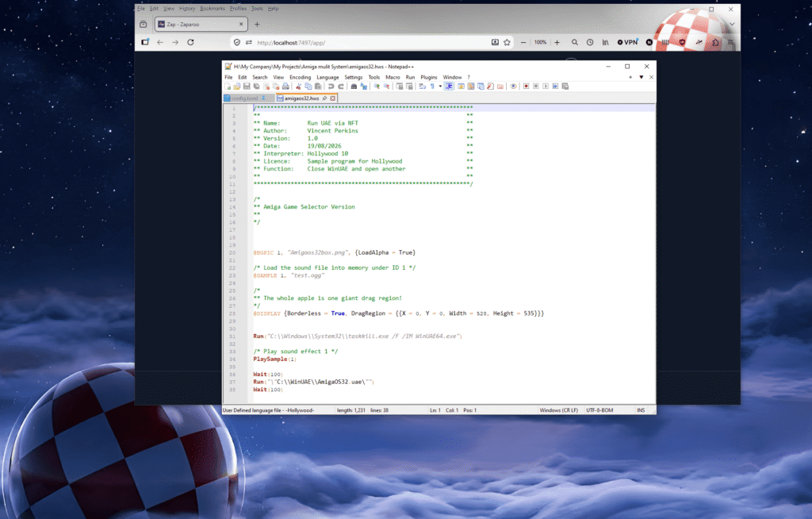812x519 pixels.
Task: Open a new browser tab with plus
Action: point(257,25)
